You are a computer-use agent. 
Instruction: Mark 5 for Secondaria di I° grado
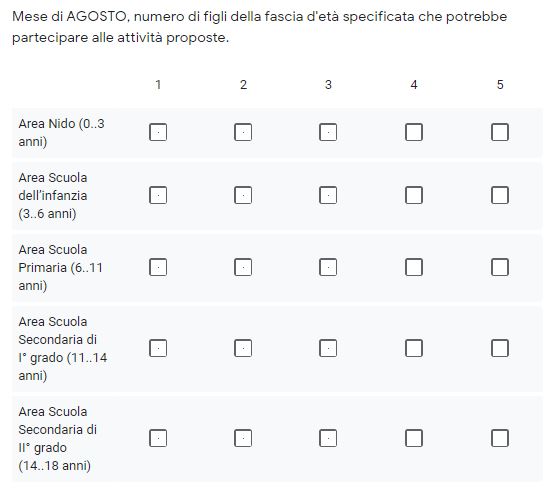tap(500, 348)
